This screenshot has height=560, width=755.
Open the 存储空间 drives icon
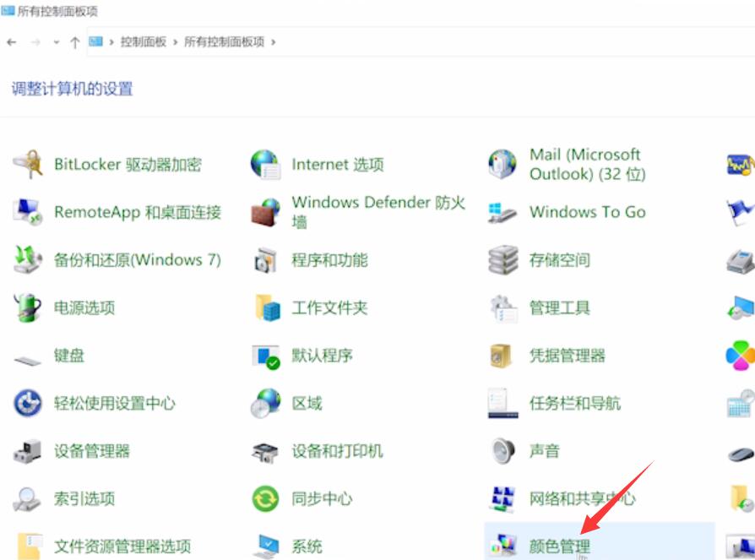tap(503, 260)
